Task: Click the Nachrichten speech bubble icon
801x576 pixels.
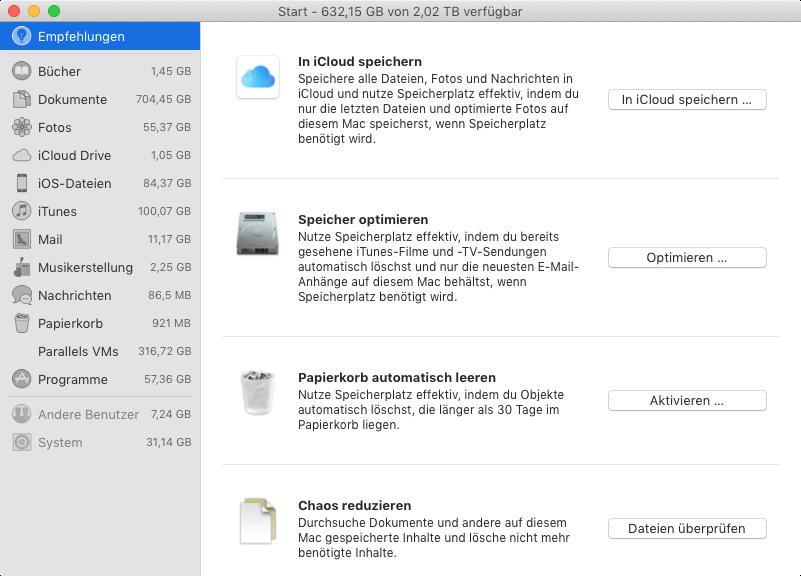Action: (21, 295)
